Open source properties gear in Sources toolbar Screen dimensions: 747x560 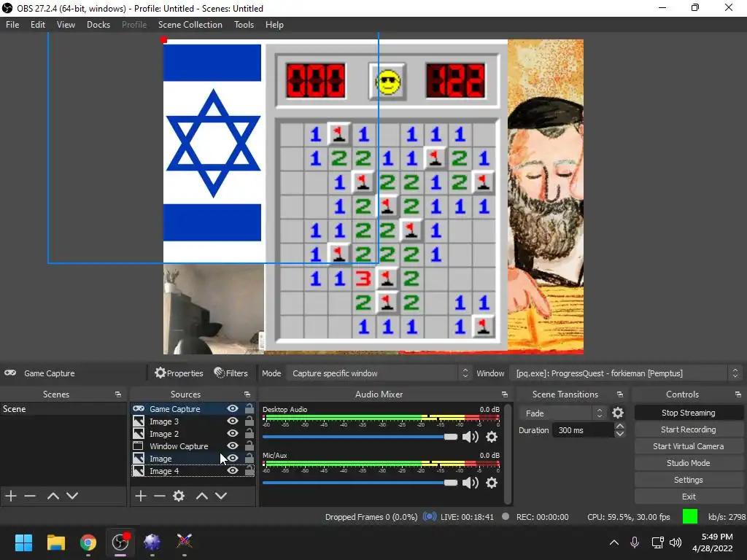(x=179, y=496)
